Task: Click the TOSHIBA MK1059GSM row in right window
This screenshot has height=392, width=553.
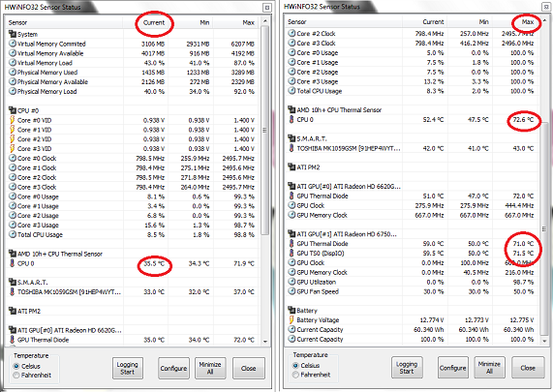Action: click(x=412, y=148)
